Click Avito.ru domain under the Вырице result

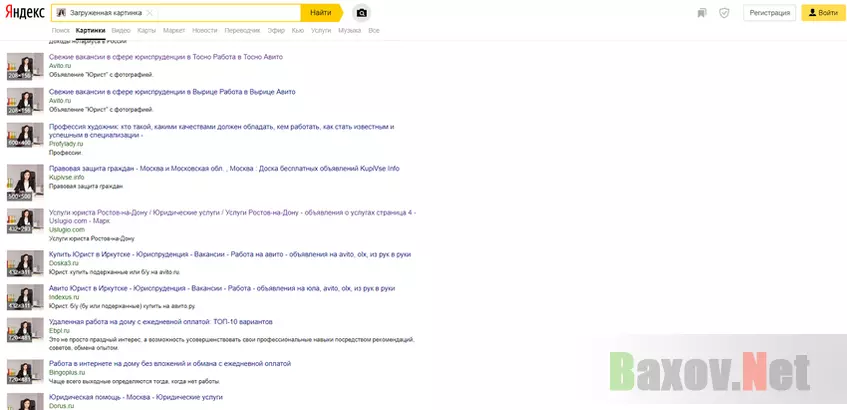tap(60, 101)
